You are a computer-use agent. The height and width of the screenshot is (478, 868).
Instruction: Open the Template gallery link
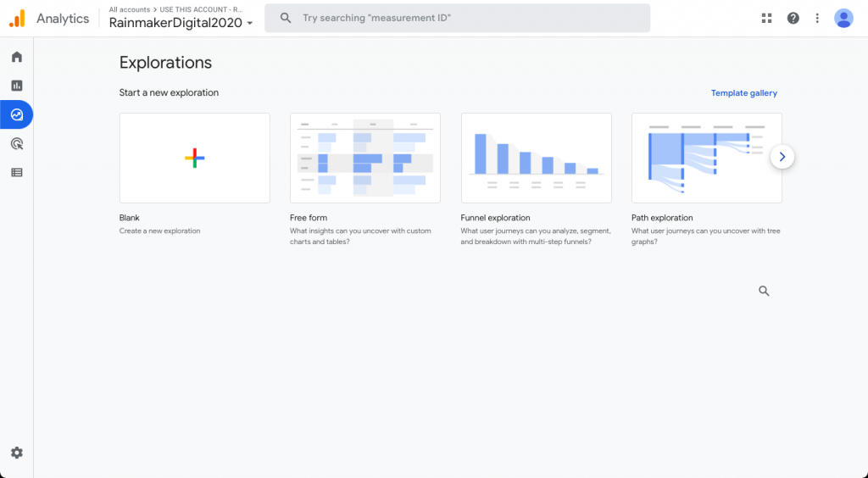743,93
